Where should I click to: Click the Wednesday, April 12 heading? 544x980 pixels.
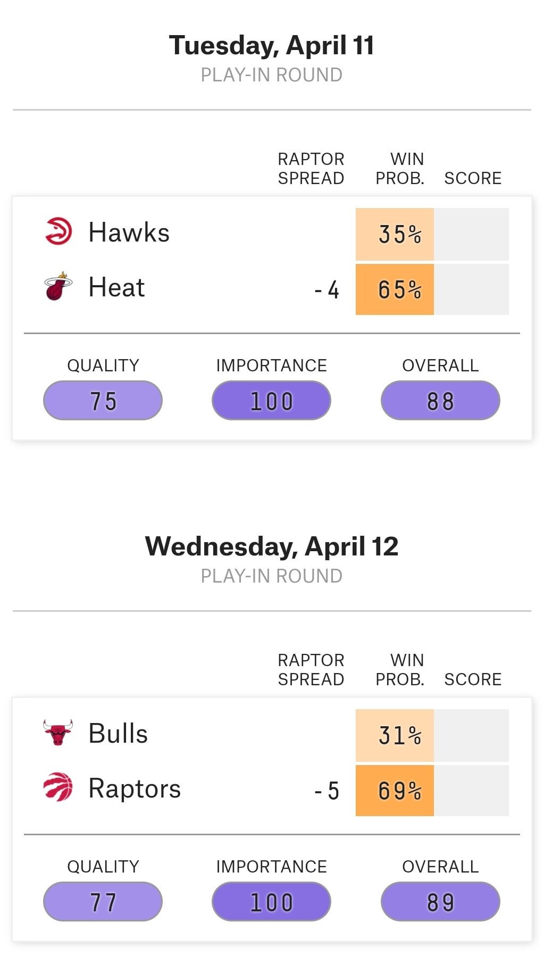coord(272,546)
